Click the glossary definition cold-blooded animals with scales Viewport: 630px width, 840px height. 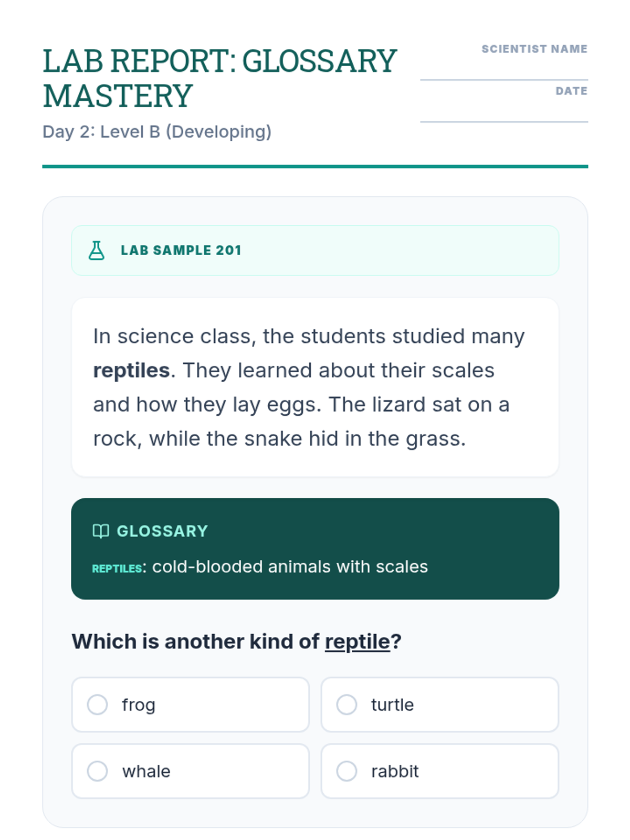[x=290, y=567]
